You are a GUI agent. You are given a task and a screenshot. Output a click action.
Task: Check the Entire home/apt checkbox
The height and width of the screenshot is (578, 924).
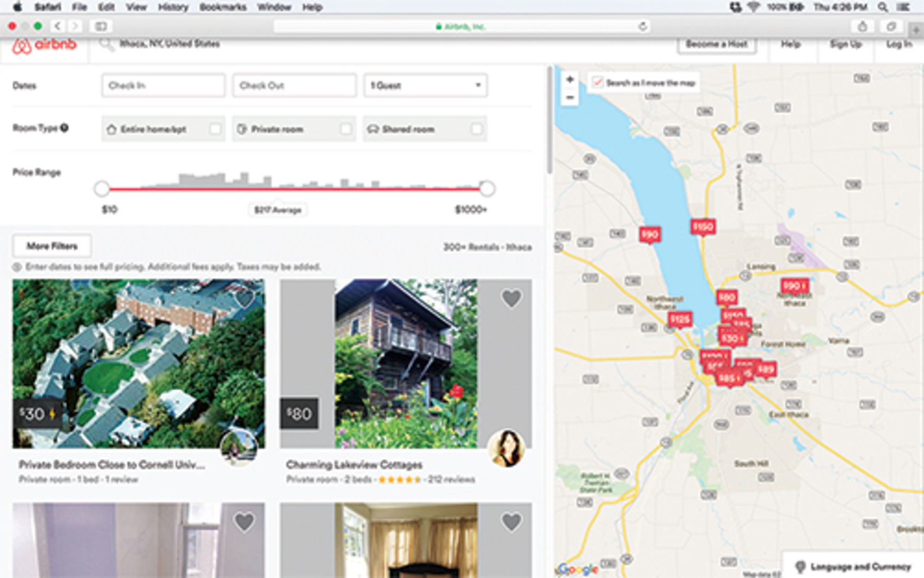pyautogui.click(x=215, y=129)
